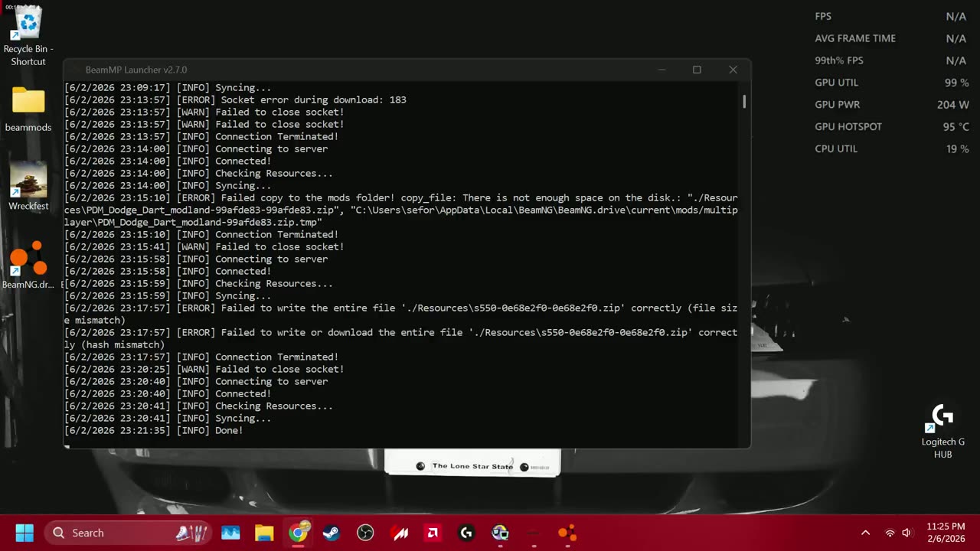The image size is (980, 551).
Task: Click the '(hash mismatch)' text in the log
Action: [x=122, y=344]
